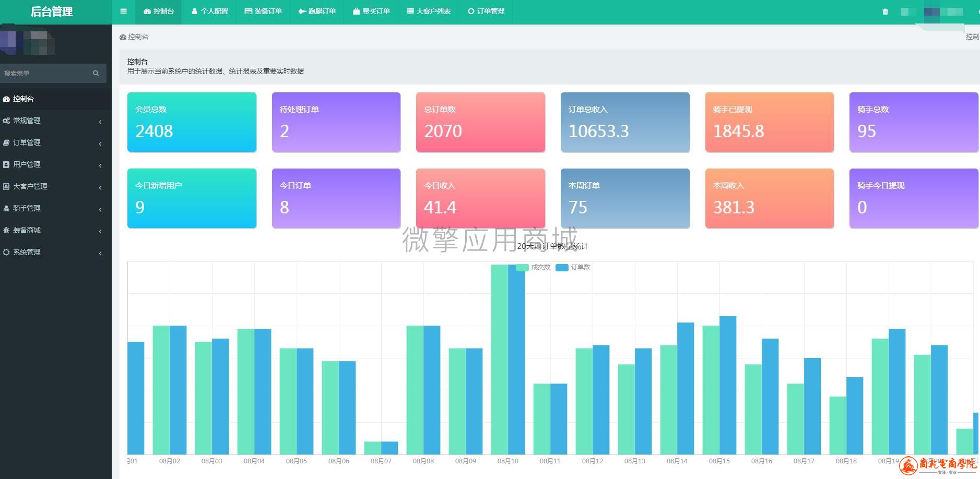Open the 今日新增用户 card
Viewport: 980px width, 479px height.
pos(192,198)
